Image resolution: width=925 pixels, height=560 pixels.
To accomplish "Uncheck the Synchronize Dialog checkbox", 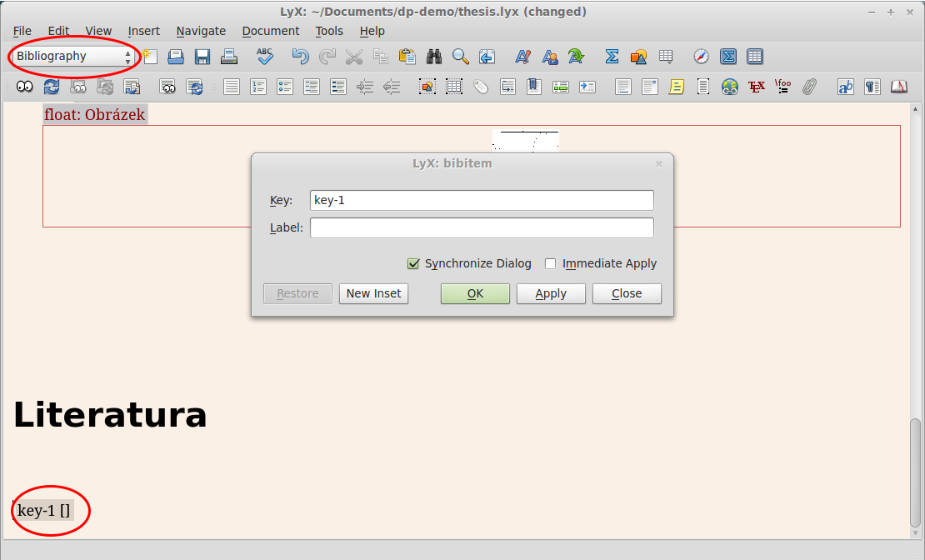I will click(413, 264).
